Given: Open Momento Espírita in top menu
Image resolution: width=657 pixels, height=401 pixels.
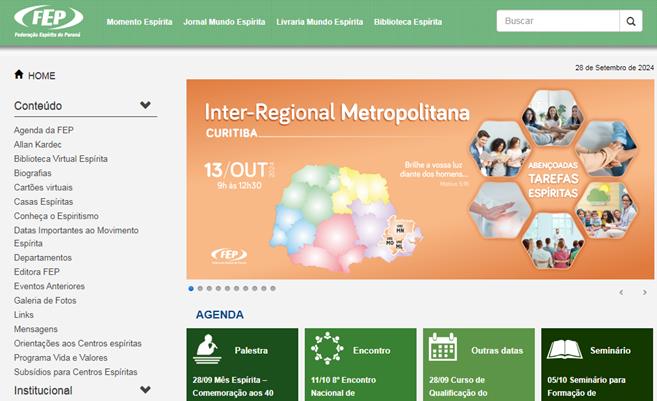Looking at the screenshot, I should [139, 22].
